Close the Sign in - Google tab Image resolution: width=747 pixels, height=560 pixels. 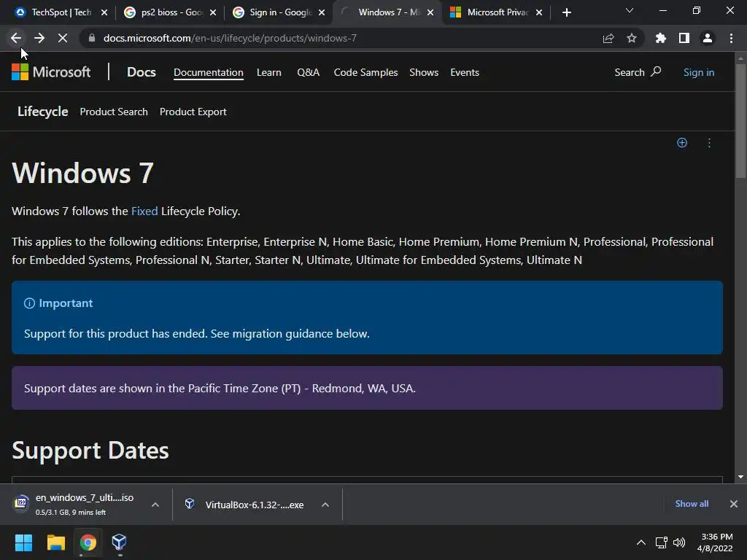click(322, 12)
